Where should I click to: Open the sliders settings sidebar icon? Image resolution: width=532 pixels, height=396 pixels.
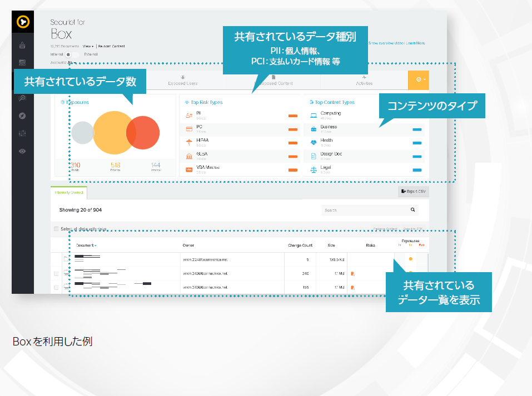tap(22, 133)
